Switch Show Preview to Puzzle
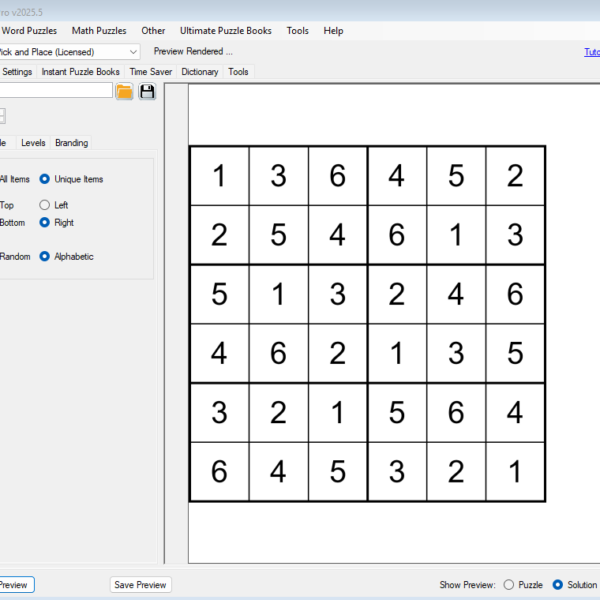 pyautogui.click(x=509, y=585)
